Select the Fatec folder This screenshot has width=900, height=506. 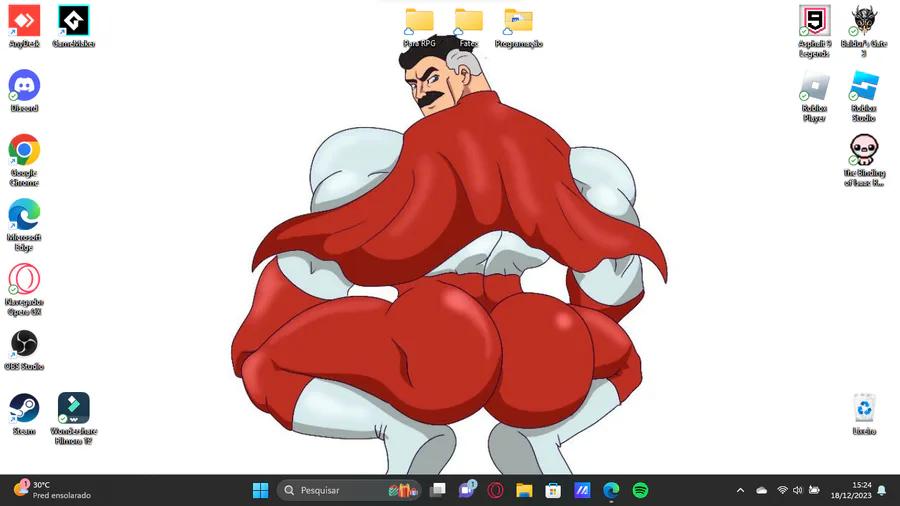(469, 27)
